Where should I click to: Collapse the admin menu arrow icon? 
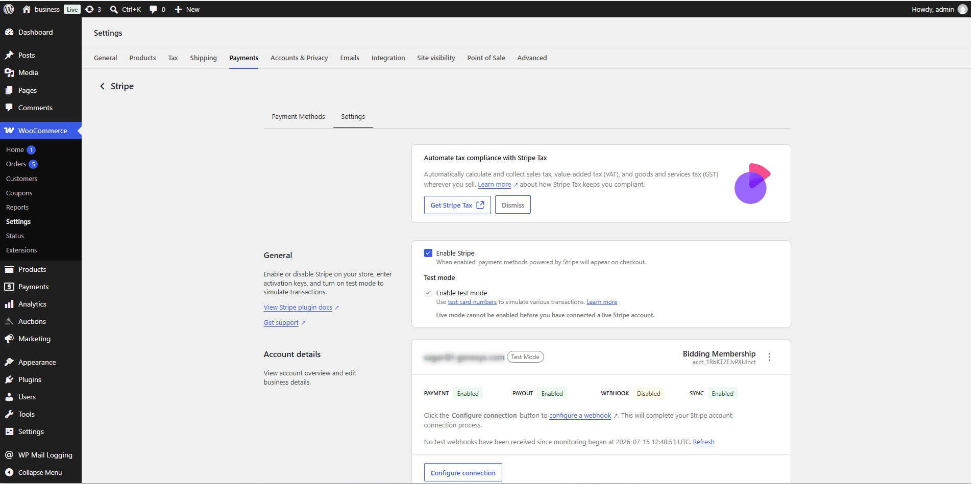click(x=9, y=472)
